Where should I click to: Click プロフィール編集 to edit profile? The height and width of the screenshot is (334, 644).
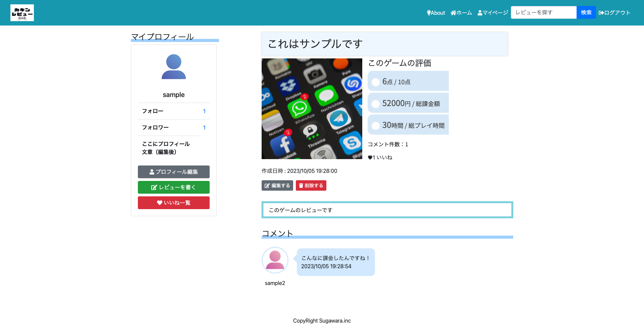click(x=173, y=172)
